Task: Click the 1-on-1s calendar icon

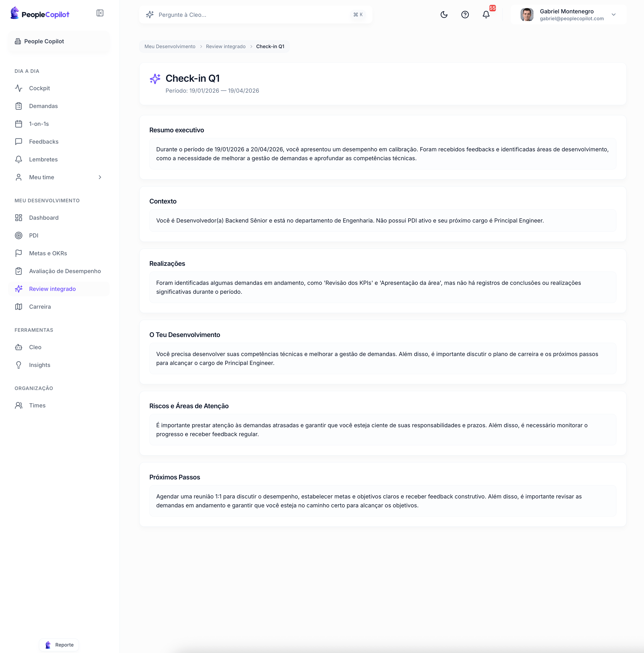Action: pos(19,124)
